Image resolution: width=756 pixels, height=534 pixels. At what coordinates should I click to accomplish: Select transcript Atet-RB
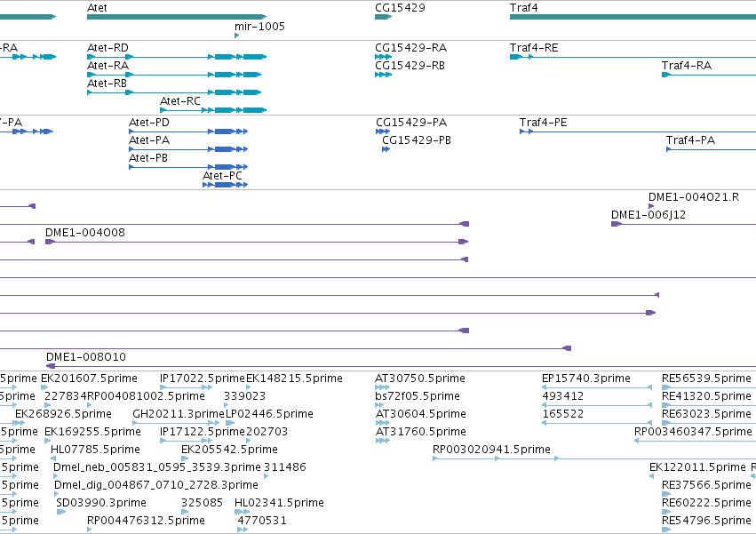[x=174, y=92]
